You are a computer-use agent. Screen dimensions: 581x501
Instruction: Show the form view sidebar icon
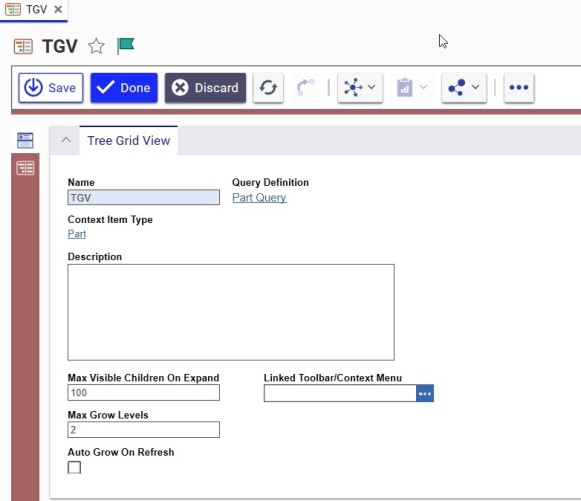[25, 140]
